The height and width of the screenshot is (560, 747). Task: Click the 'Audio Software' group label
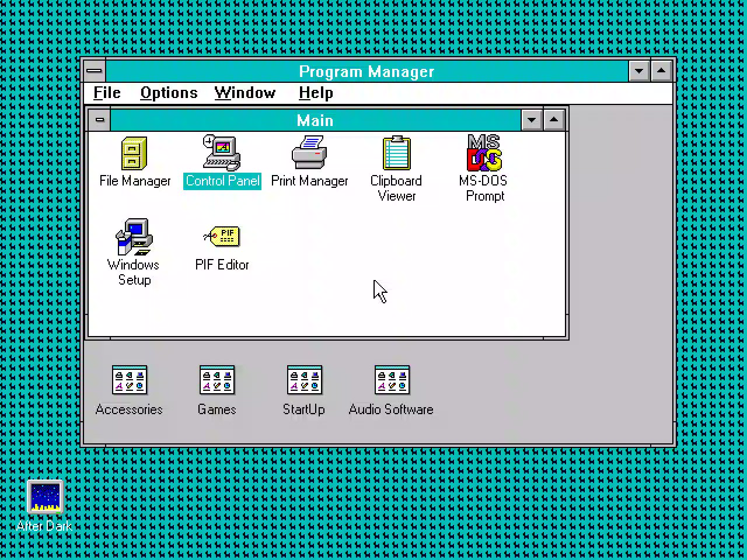tap(391, 409)
